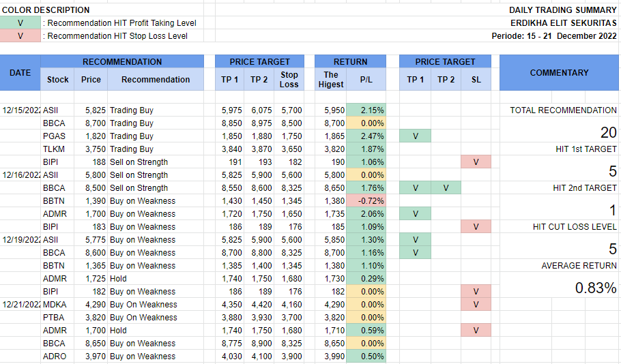The width and height of the screenshot is (621, 364).
Task: Click the green V Profit Taking legend cell
Action: point(20,22)
